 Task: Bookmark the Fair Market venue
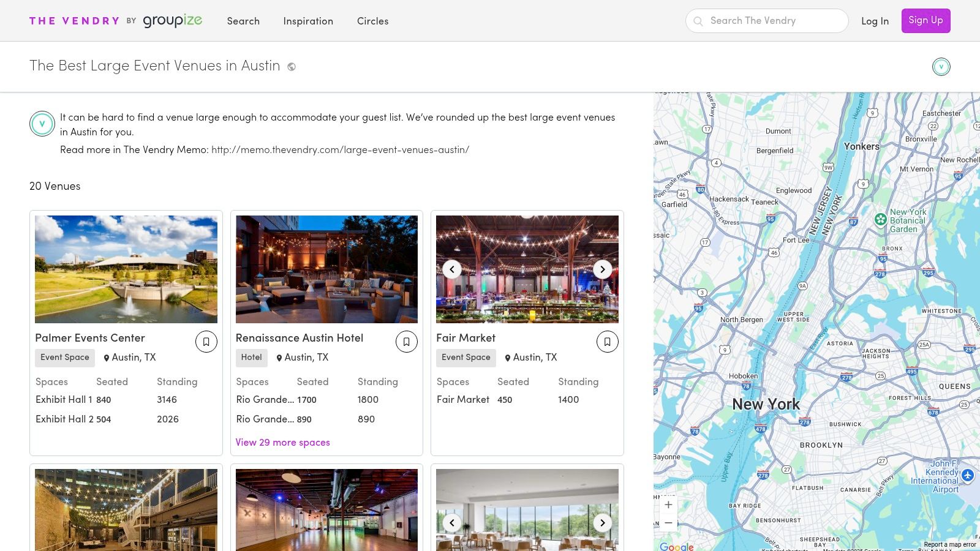pos(608,342)
